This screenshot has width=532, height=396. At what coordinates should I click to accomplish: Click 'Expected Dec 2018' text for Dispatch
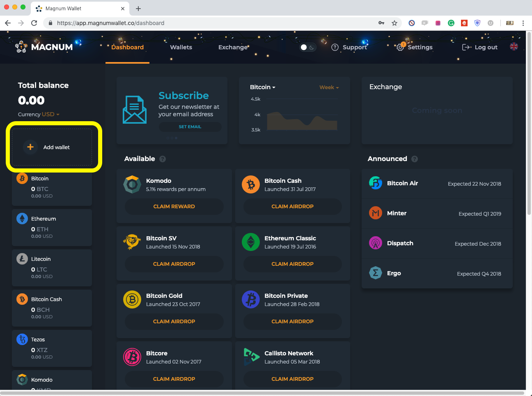(x=478, y=244)
